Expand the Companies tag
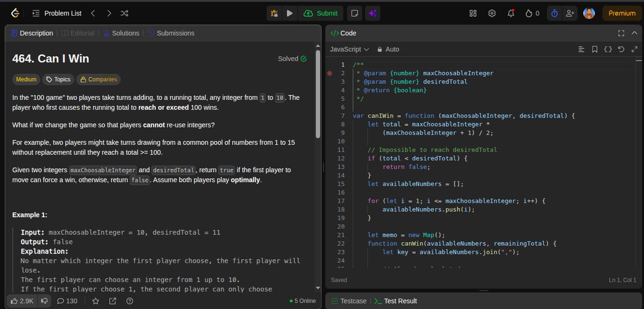The width and height of the screenshot is (644, 309). [x=98, y=79]
